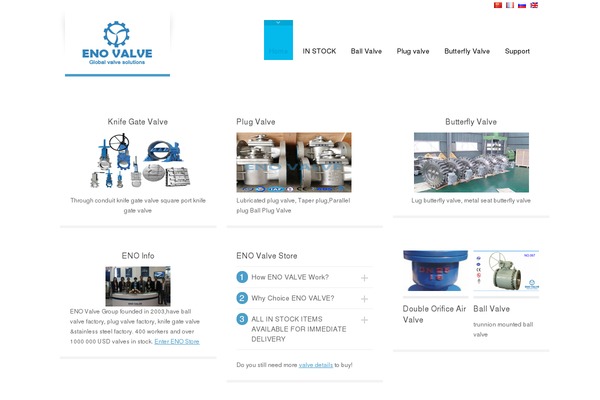Image resolution: width=600 pixels, height=400 pixels.
Task: Switch site language to English UK flag
Action: pos(534,5)
